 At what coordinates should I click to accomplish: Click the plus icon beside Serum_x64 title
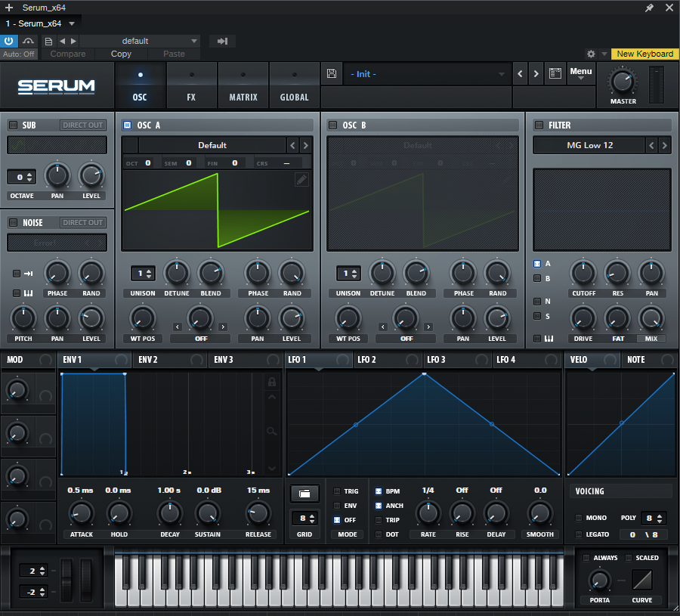coord(8,8)
